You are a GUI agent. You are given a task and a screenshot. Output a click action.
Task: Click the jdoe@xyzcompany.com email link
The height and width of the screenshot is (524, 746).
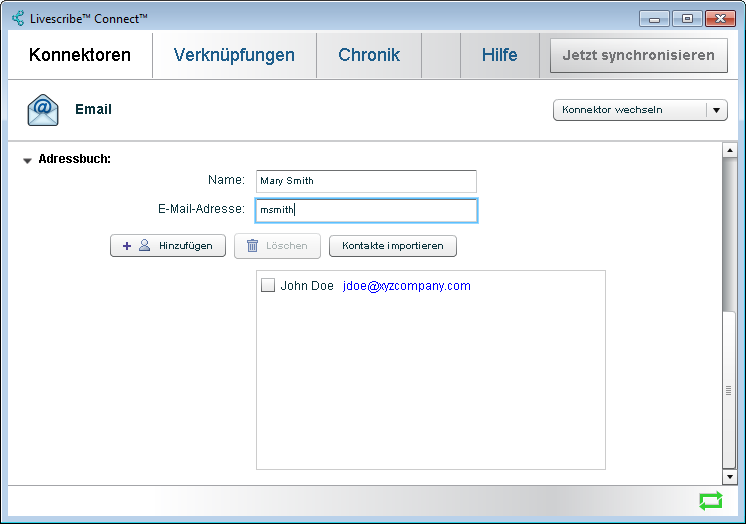[406, 286]
